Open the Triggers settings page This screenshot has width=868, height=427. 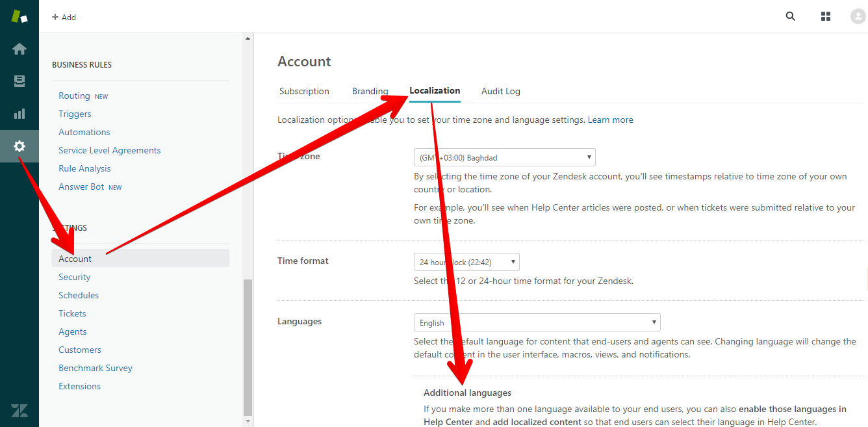[x=75, y=114]
